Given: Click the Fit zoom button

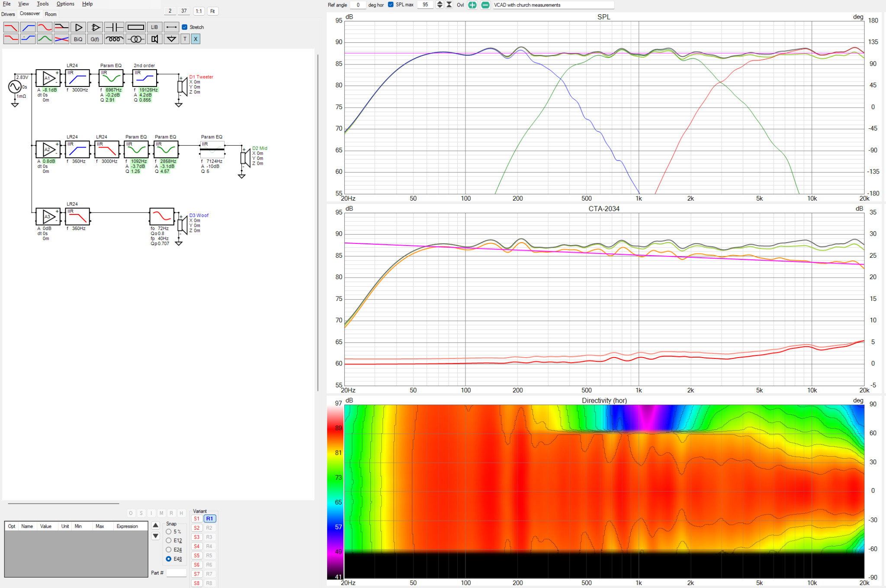Looking at the screenshot, I should click(212, 11).
